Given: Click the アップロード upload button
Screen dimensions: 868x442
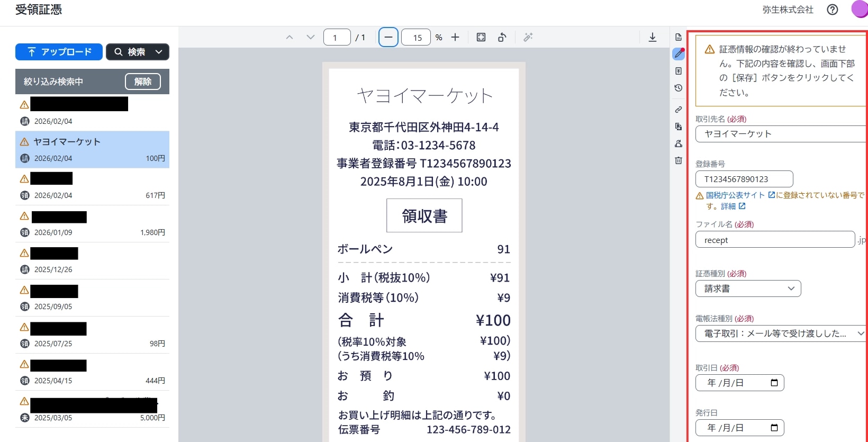Looking at the screenshot, I should (59, 52).
